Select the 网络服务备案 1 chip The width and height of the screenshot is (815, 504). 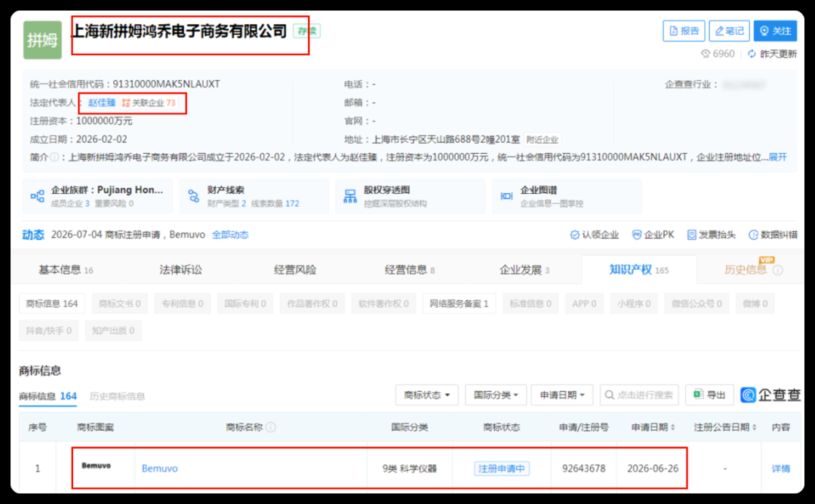pyautogui.click(x=459, y=303)
